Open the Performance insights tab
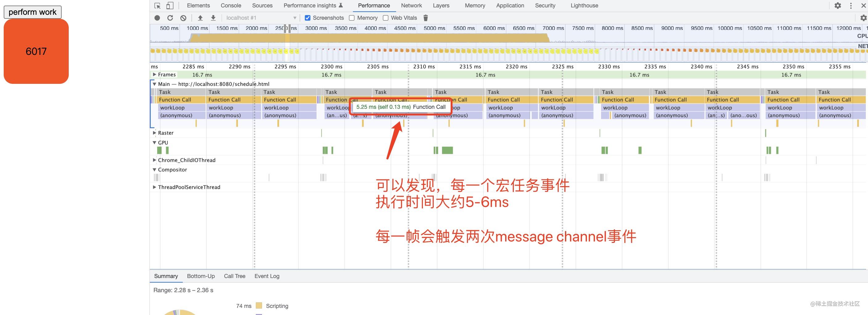The image size is (868, 315). point(313,6)
